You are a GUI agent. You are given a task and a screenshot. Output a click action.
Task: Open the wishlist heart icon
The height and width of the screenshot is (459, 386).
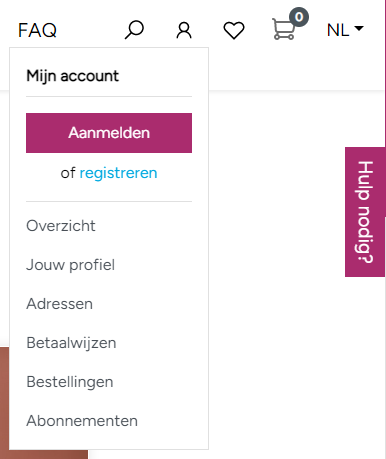(x=234, y=31)
